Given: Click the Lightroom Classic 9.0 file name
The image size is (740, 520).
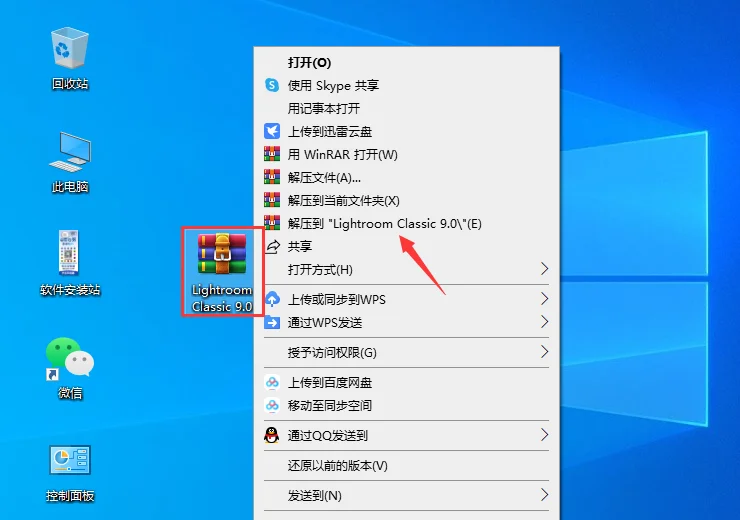Looking at the screenshot, I should click(222, 298).
